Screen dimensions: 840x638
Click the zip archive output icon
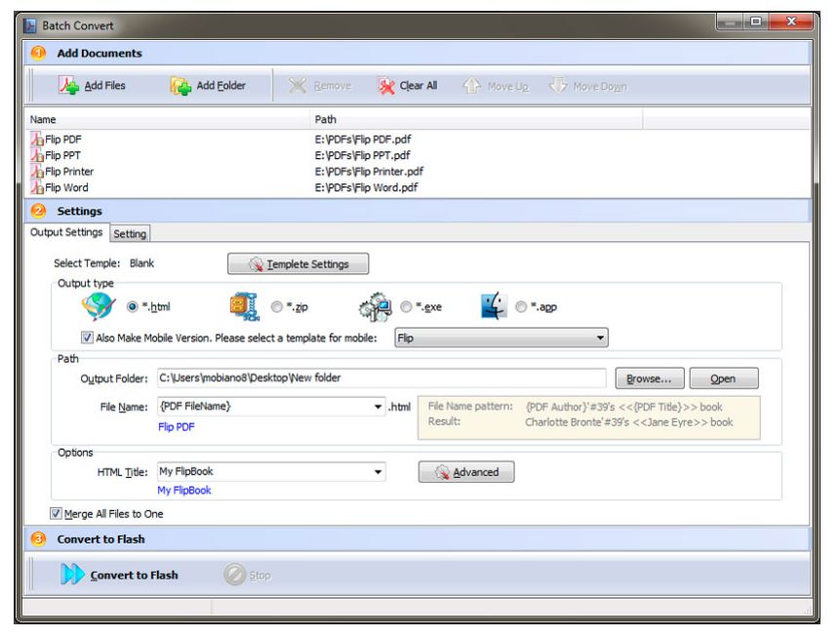[244, 306]
